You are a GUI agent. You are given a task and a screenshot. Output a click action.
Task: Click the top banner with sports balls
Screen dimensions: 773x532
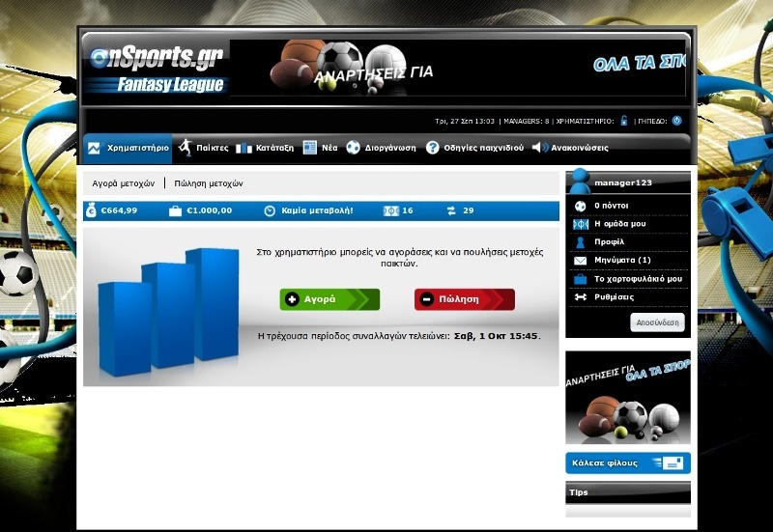pos(457,68)
